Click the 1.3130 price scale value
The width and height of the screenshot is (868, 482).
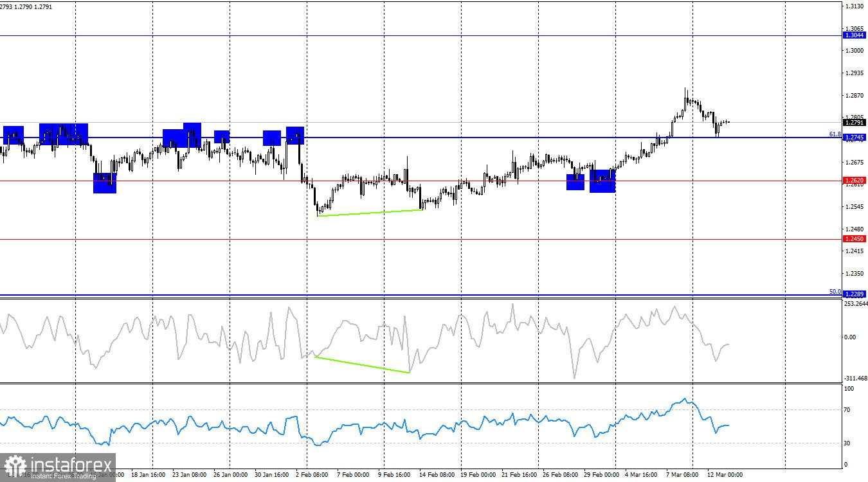(854, 6)
